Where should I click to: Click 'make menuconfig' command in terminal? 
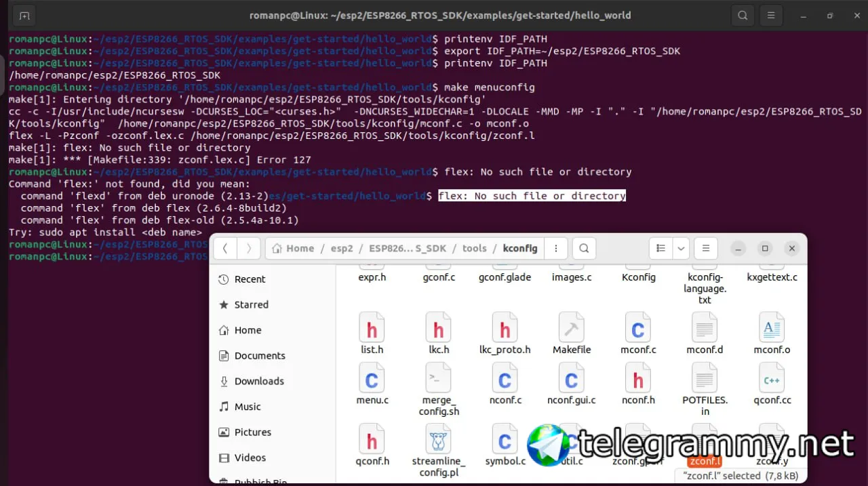click(489, 87)
